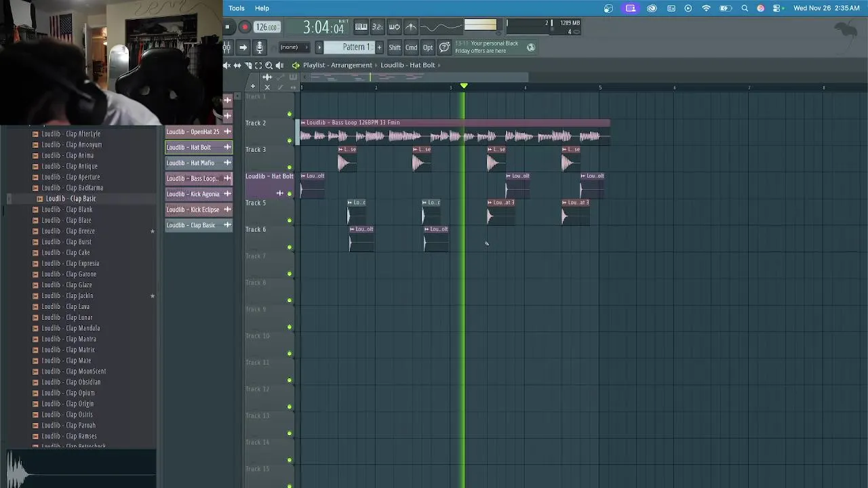Mute Track 8 with green dot

290,300
